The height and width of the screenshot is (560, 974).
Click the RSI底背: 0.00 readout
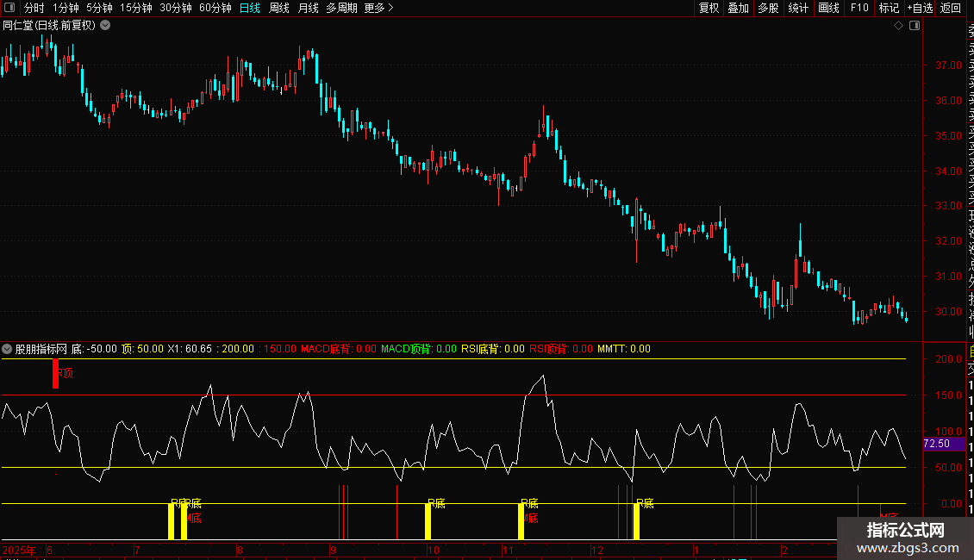pos(492,349)
